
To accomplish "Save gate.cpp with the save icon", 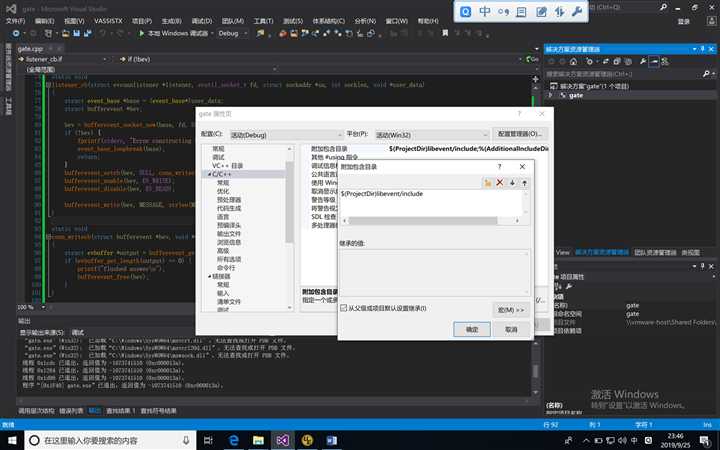I will click(77, 33).
